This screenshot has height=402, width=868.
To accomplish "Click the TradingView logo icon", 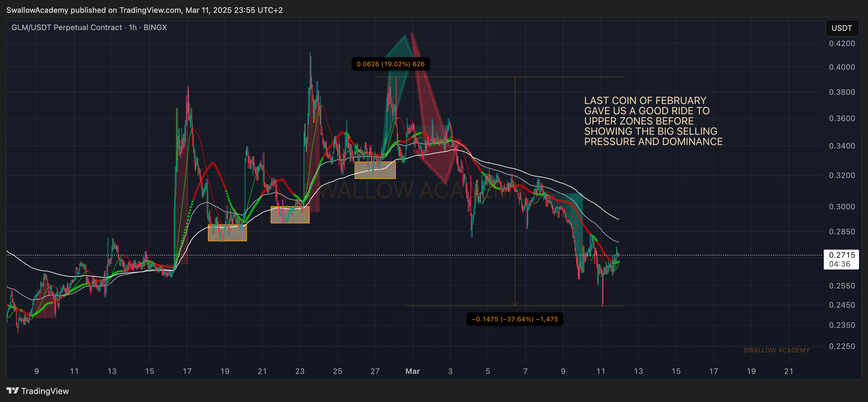I will pos(12,390).
